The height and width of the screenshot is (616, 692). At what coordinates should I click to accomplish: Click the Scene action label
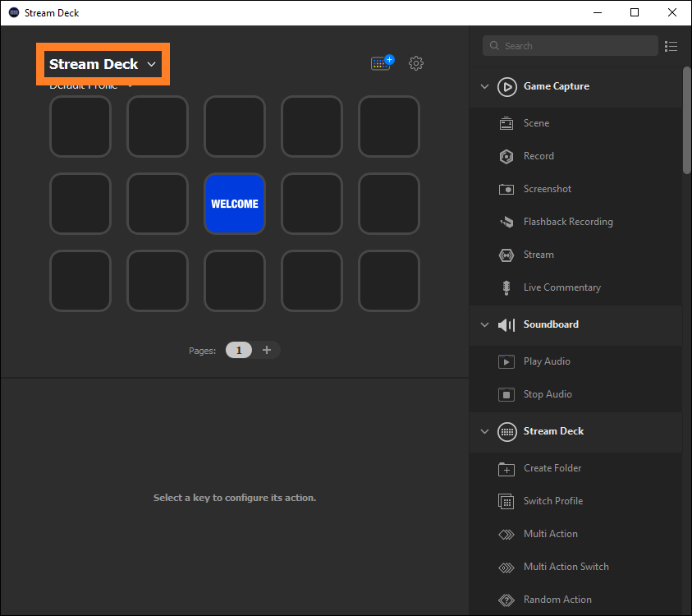coord(536,123)
